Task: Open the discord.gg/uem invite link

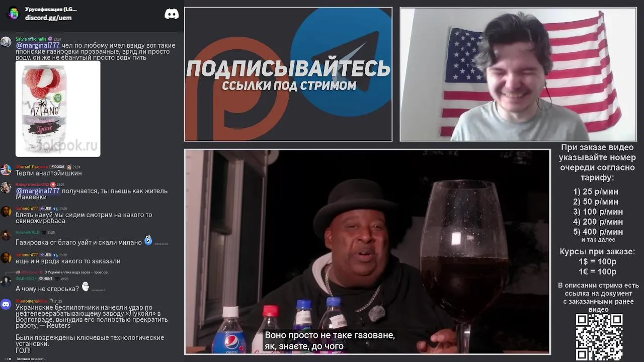Action: pyautogui.click(x=48, y=18)
